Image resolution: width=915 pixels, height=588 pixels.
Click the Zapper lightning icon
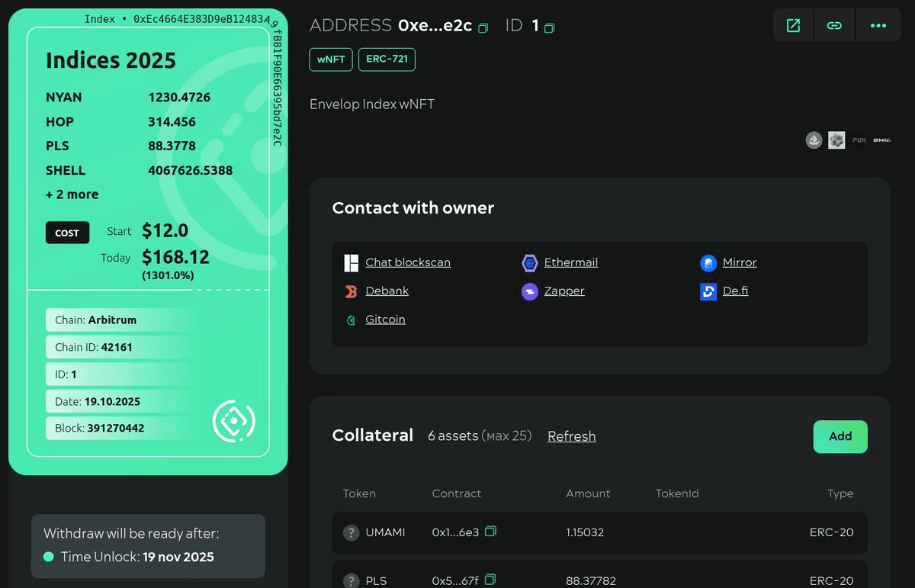[x=529, y=291]
